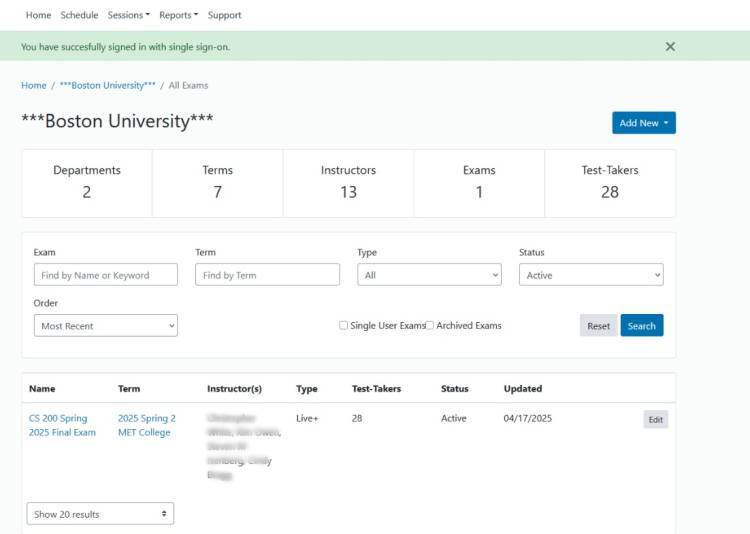This screenshot has height=534, width=750.
Task: Open the Sessions menu in navbar
Action: coord(128,15)
